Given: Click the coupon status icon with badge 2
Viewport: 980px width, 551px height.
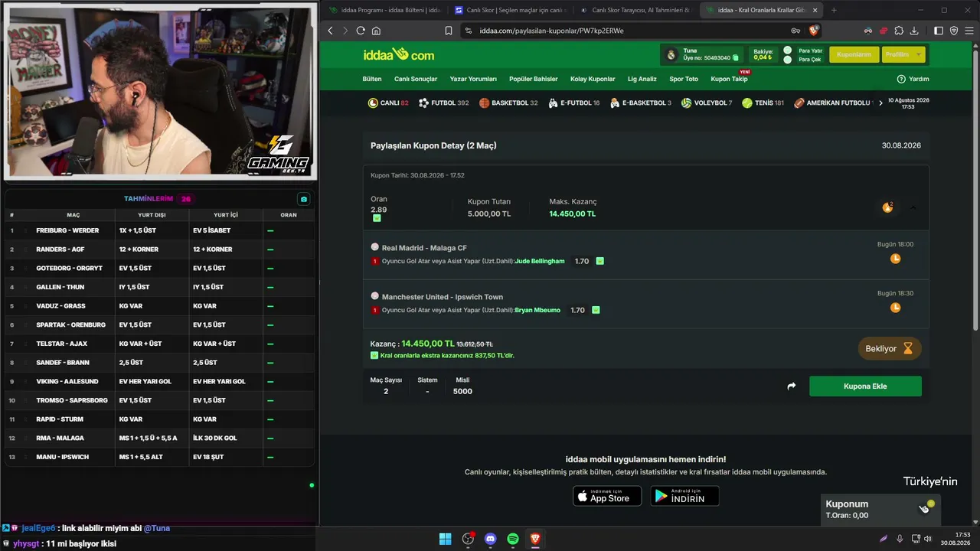Looking at the screenshot, I should [888, 207].
